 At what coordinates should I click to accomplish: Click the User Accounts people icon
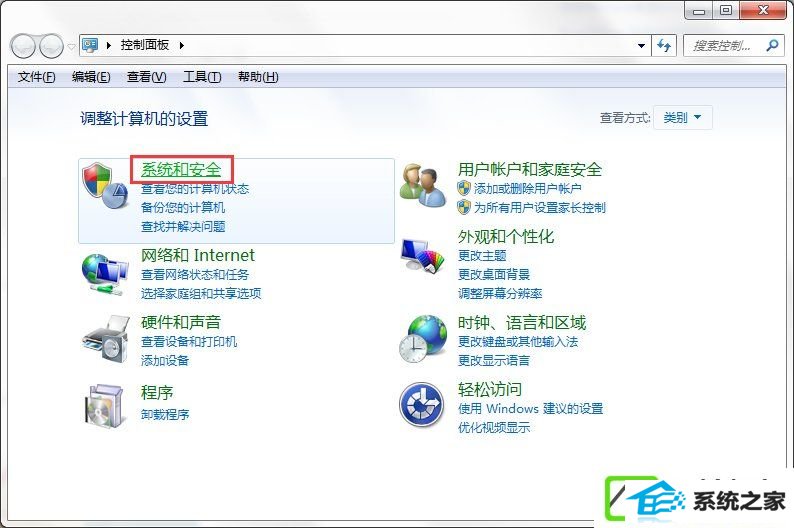coord(423,186)
